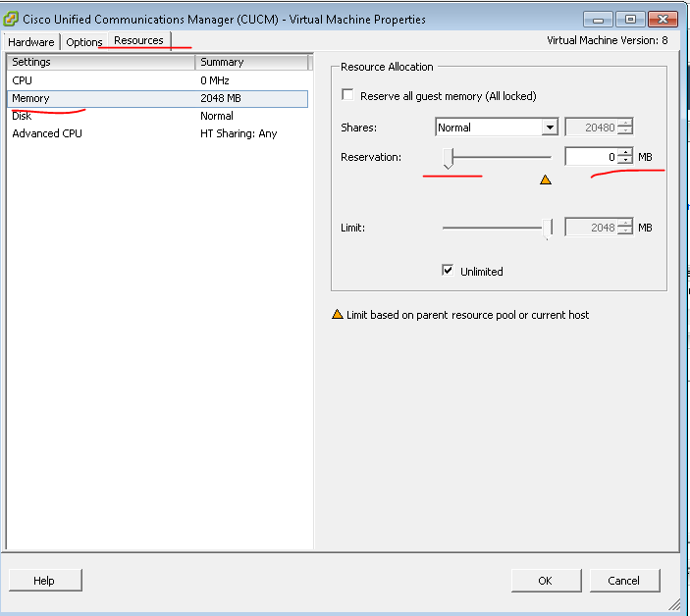Image resolution: width=690 pixels, height=616 pixels.
Task: Click the '2048 MB' summary value
Action: pos(221,98)
